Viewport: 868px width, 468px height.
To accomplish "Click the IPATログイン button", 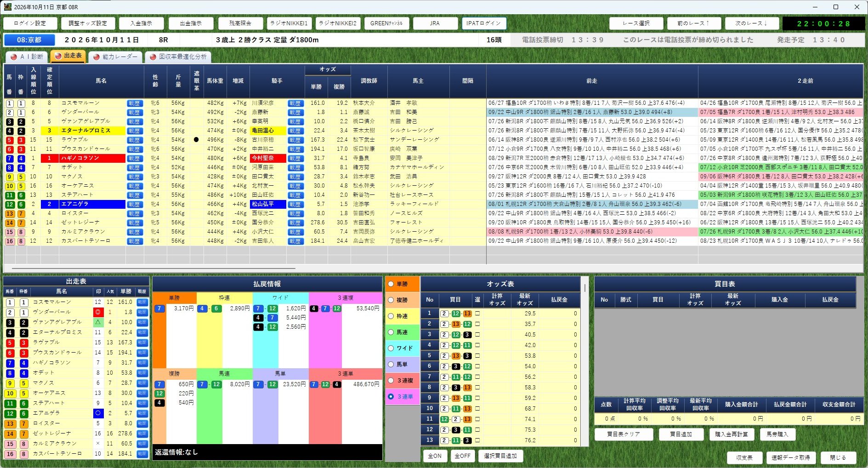I will [484, 23].
